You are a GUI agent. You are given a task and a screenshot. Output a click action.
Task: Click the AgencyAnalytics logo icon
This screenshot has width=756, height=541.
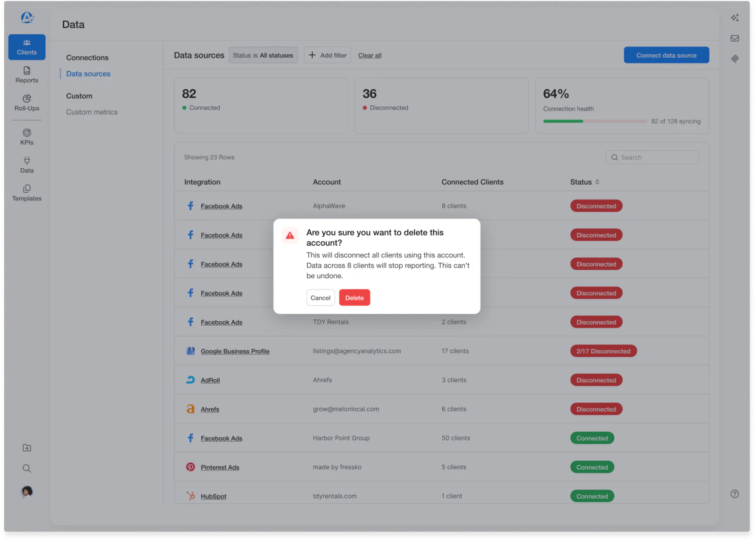[27, 17]
